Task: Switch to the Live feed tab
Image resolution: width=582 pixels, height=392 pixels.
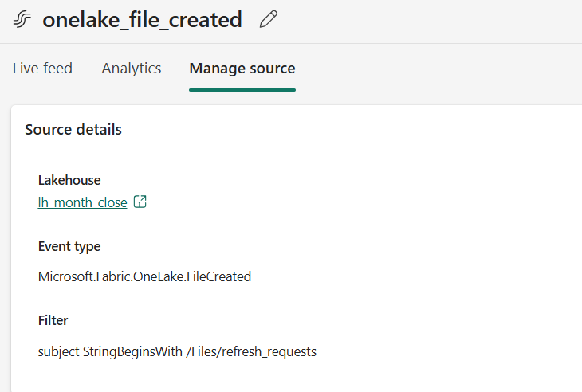Action: [42, 69]
